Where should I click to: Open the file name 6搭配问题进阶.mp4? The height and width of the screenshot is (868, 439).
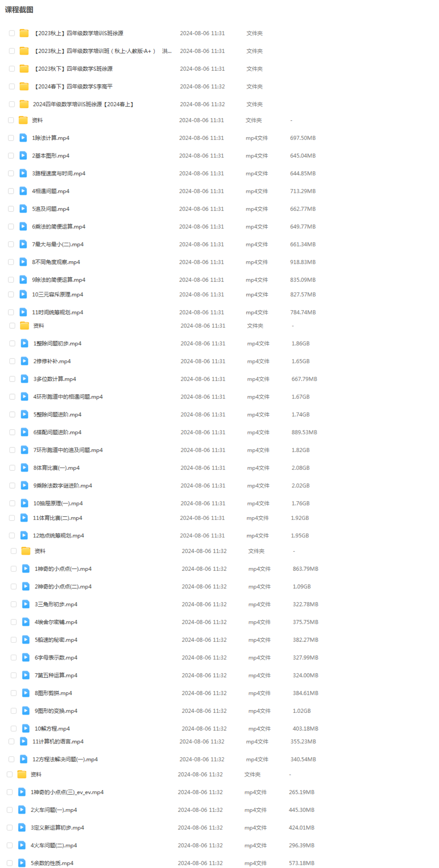[x=57, y=432]
